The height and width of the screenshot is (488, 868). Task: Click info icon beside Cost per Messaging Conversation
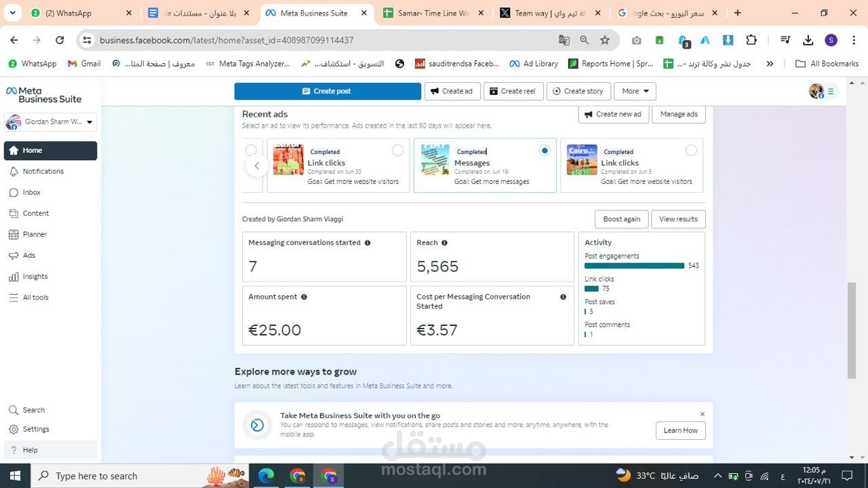[563, 297]
